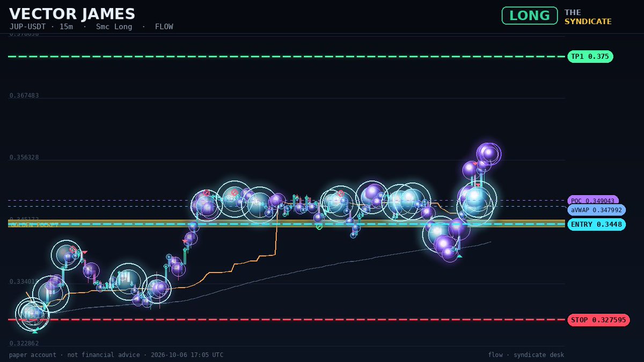Click the POC 0.349043 label
Image resolution: width=644 pixels, height=362 pixels.
click(x=593, y=200)
